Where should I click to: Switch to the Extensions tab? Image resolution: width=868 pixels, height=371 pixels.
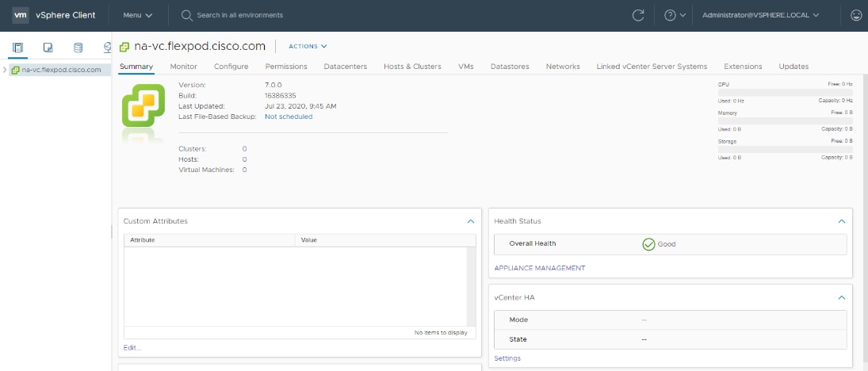coord(743,67)
